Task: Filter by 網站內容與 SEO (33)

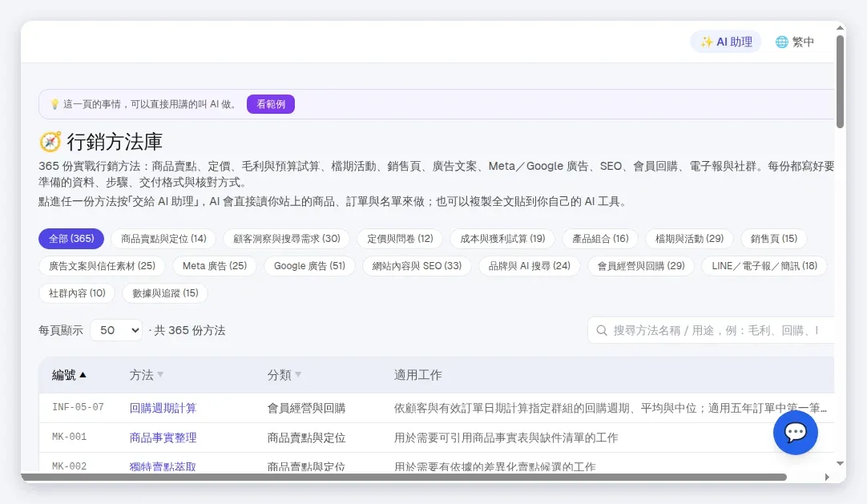Action: pyautogui.click(x=417, y=266)
